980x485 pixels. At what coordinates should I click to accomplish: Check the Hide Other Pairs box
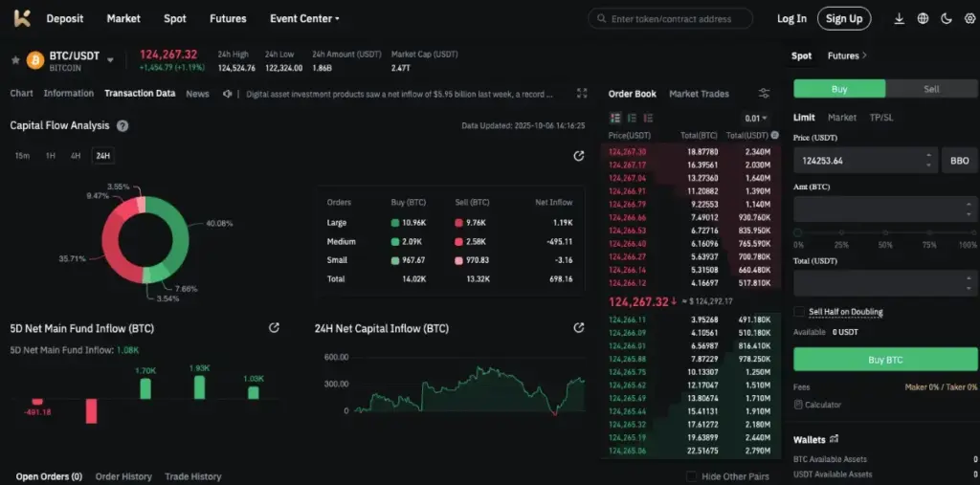coord(691,476)
